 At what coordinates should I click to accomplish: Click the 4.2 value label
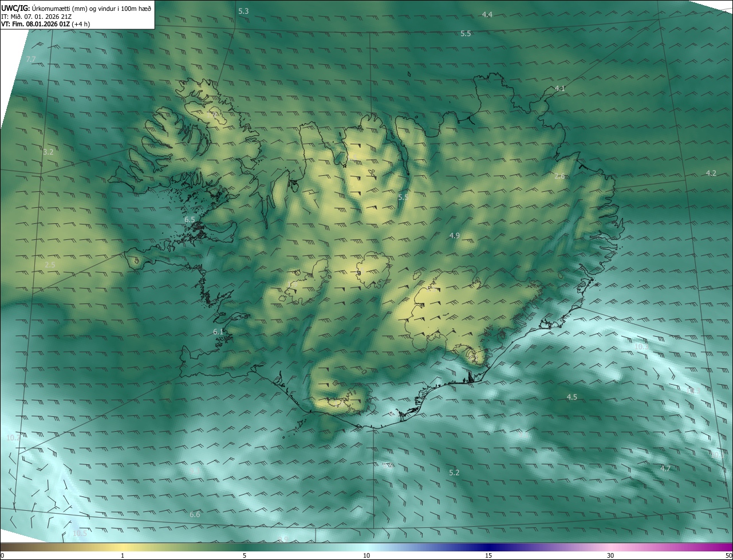(711, 173)
